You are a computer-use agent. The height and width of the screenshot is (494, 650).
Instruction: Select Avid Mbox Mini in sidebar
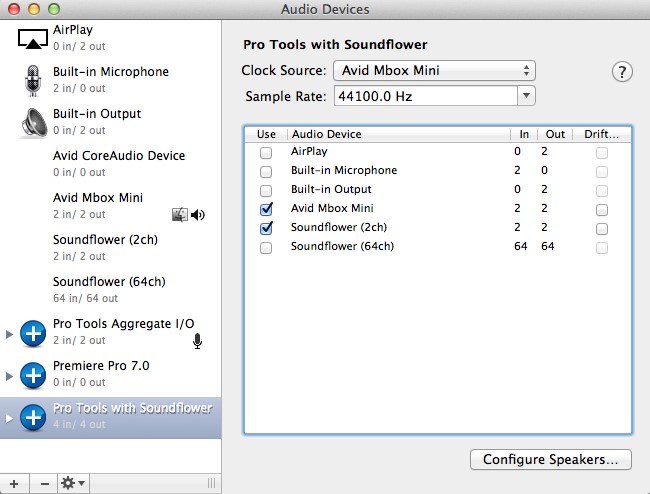[x=111, y=206]
